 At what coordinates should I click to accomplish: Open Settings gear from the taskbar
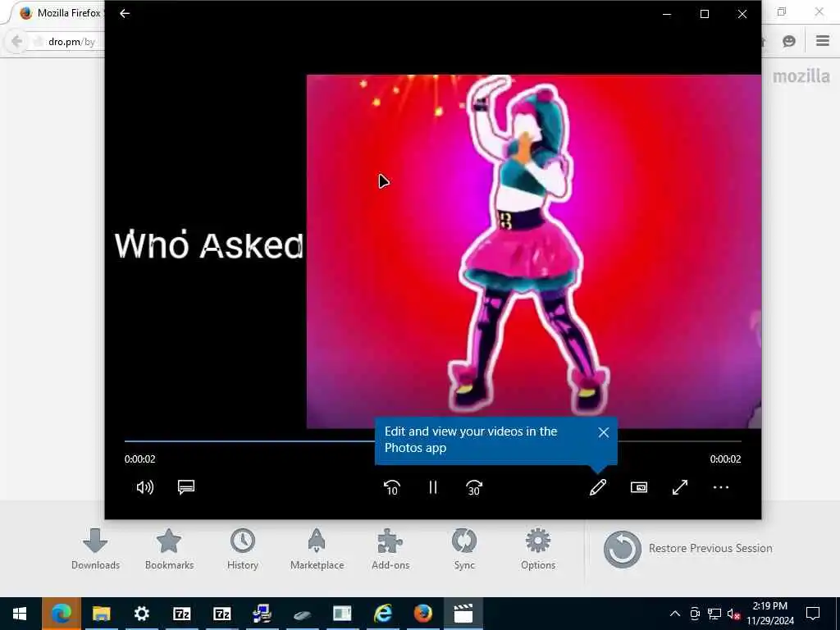click(x=141, y=614)
